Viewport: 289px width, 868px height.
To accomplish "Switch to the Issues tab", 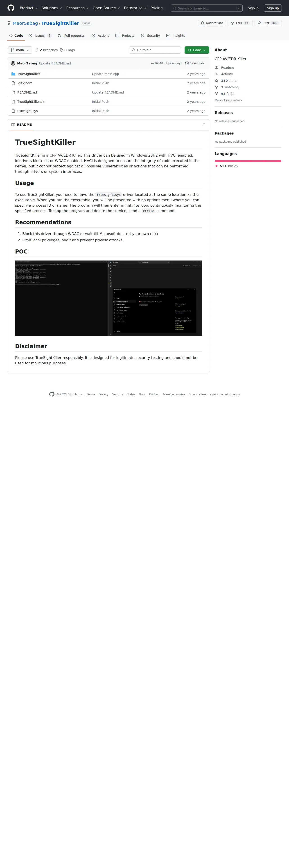I will (x=40, y=36).
